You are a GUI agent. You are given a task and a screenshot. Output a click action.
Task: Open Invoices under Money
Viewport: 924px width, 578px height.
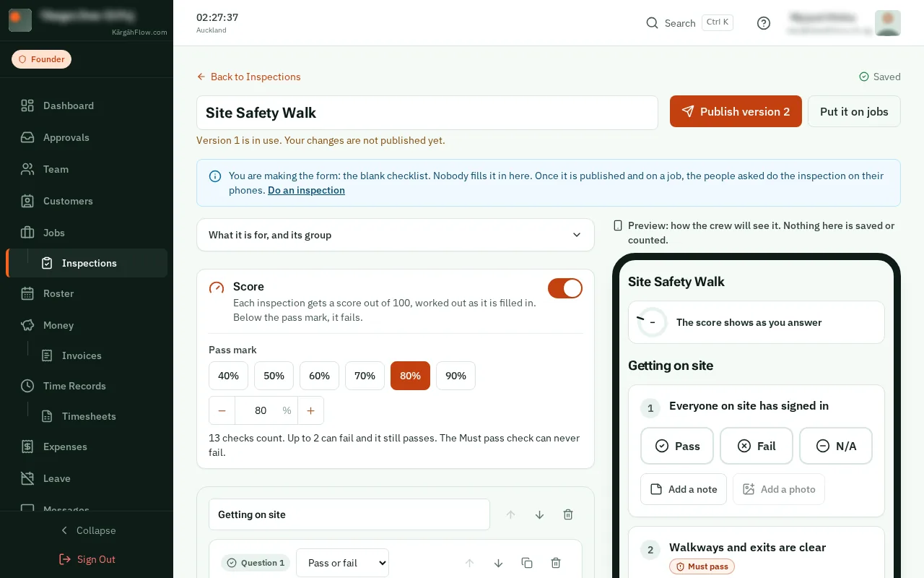(100, 355)
